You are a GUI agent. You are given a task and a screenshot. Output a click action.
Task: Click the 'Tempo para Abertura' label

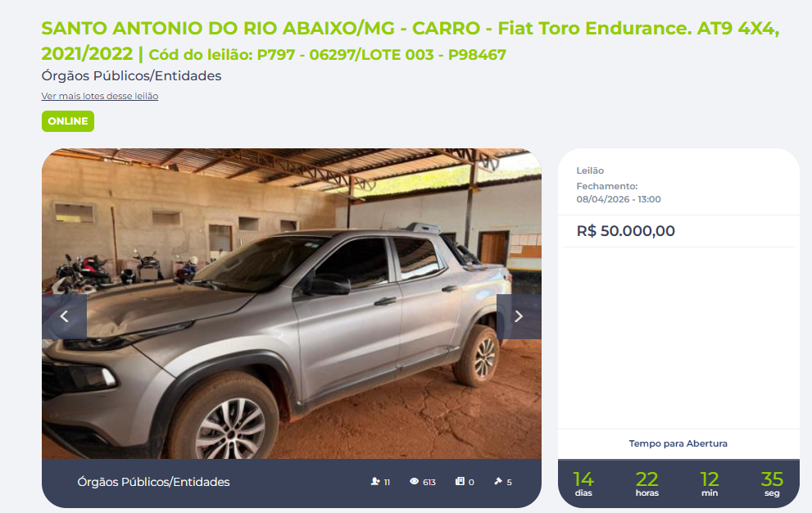678,443
